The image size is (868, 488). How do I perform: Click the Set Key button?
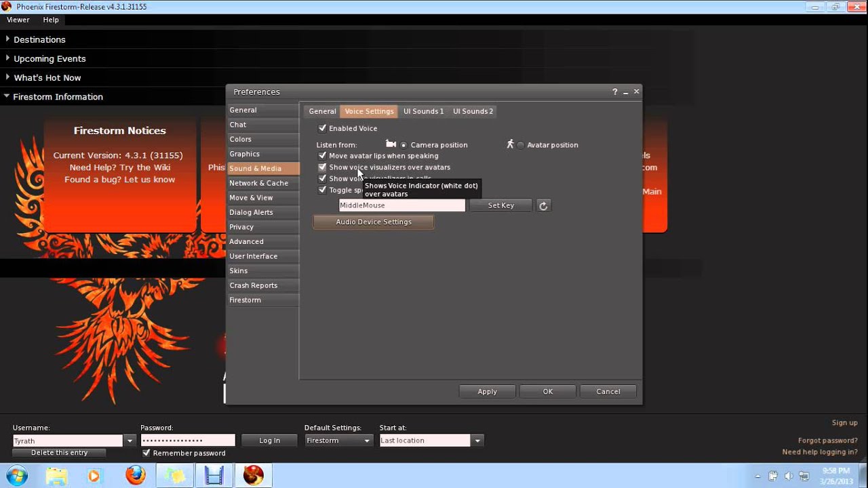[501, 205]
